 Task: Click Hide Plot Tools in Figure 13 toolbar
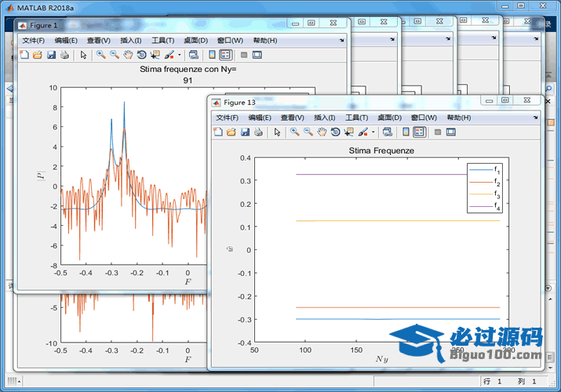[x=438, y=132]
